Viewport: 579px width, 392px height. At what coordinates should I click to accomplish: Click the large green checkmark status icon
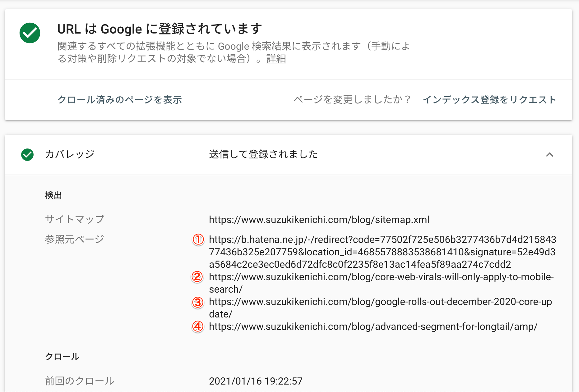pyautogui.click(x=30, y=33)
